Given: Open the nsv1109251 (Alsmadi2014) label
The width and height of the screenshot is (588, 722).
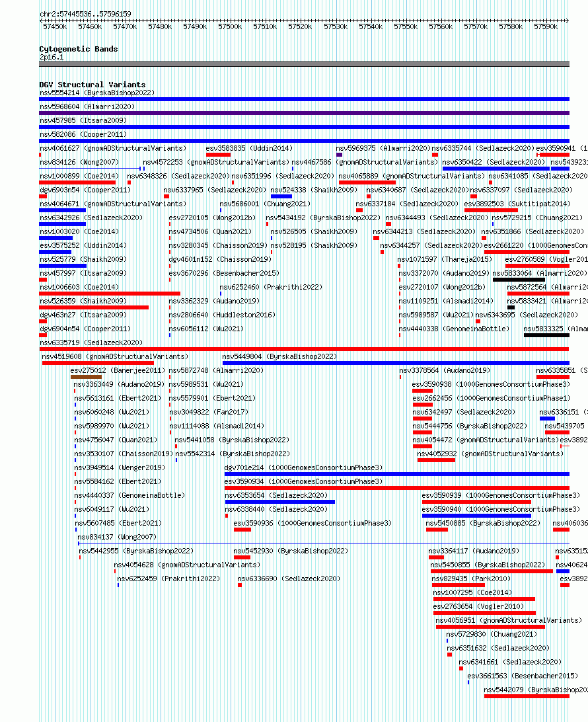Looking at the screenshot, I should (447, 301).
